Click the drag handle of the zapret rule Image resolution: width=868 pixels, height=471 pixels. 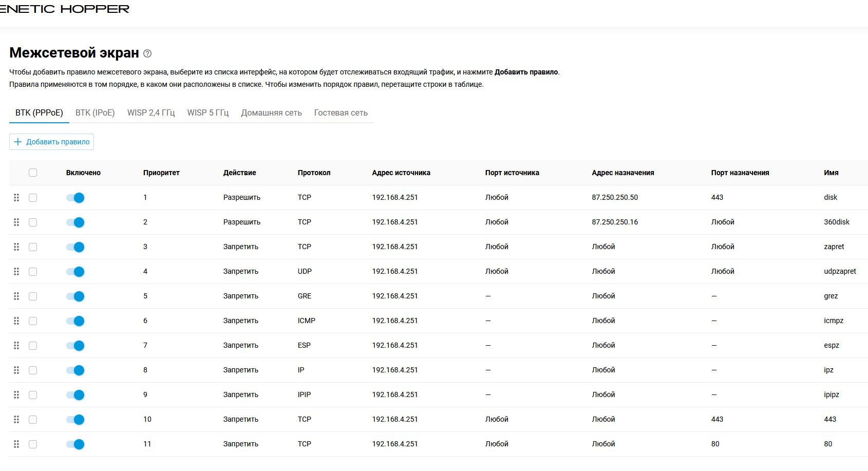click(16, 247)
